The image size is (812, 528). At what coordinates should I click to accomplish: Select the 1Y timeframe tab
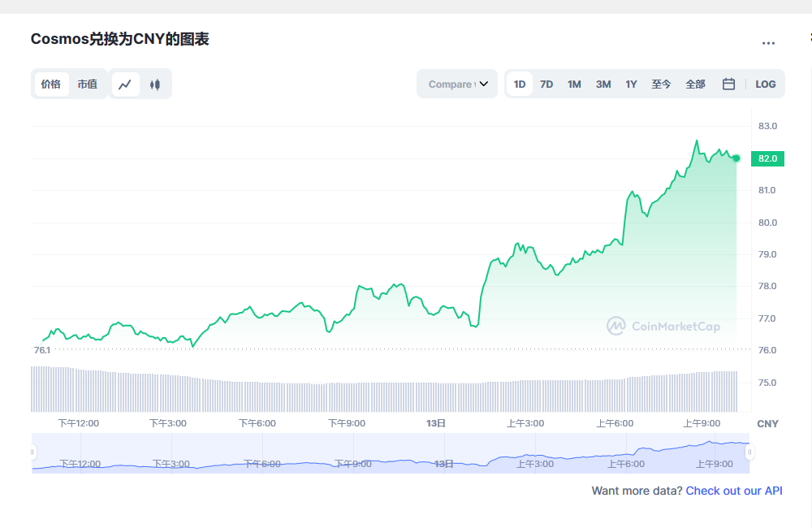coord(631,84)
